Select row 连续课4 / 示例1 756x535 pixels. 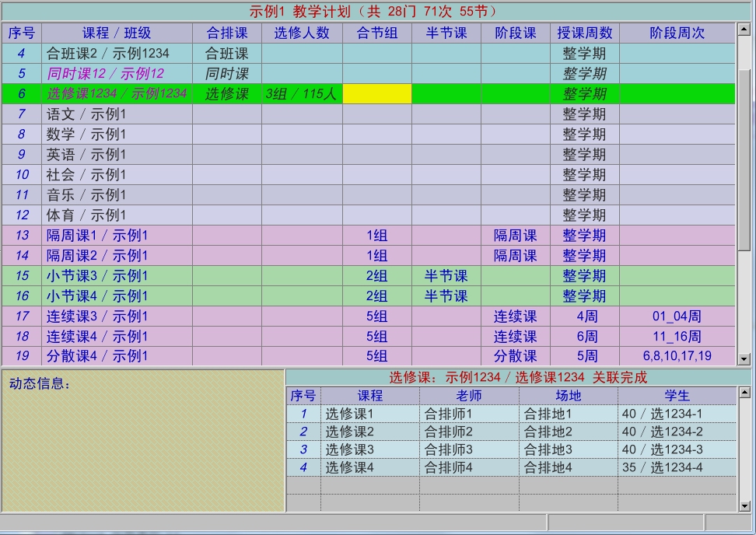coord(369,337)
